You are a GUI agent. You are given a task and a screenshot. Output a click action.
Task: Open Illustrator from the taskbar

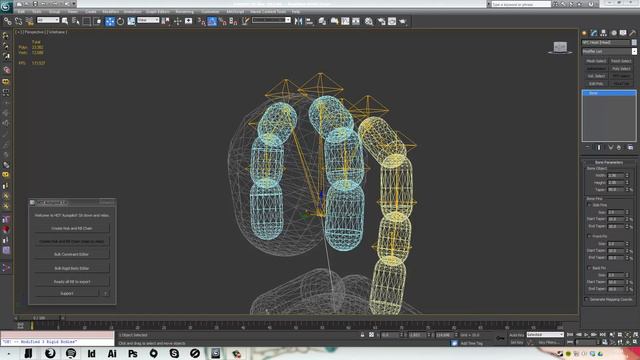point(112,353)
